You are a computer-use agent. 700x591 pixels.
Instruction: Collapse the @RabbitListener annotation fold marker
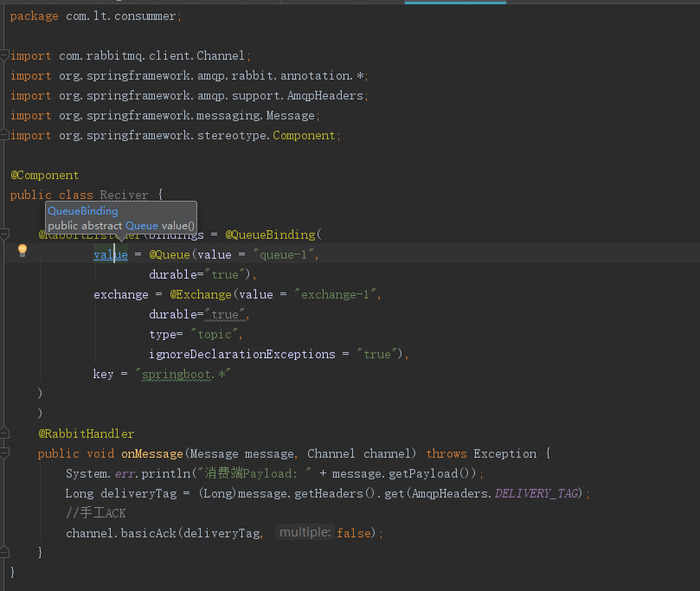coord(5,234)
